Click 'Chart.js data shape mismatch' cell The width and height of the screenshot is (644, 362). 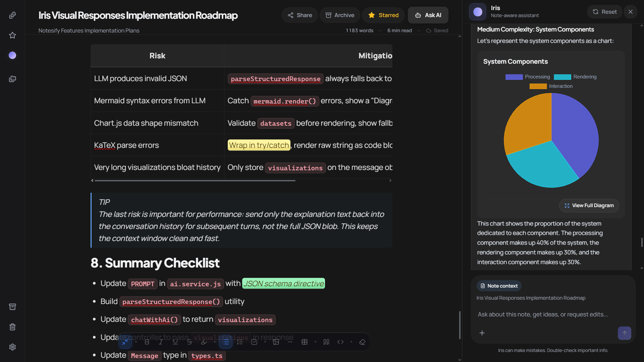pyautogui.click(x=157, y=123)
